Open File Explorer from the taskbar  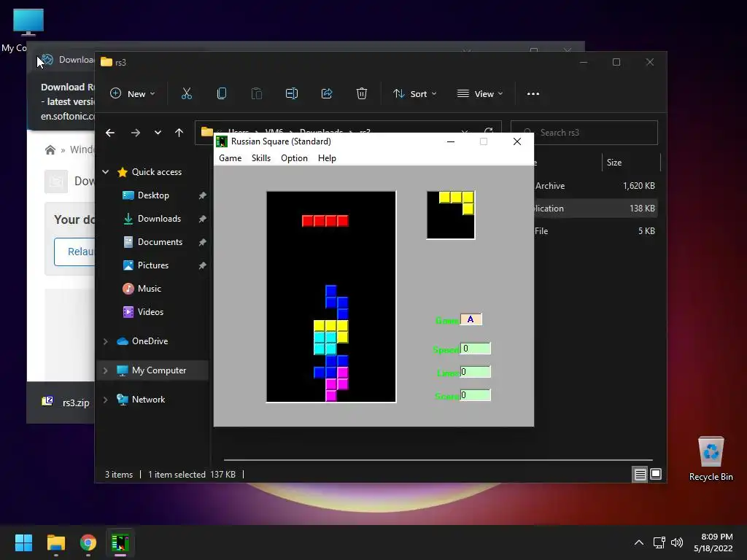coord(55,542)
